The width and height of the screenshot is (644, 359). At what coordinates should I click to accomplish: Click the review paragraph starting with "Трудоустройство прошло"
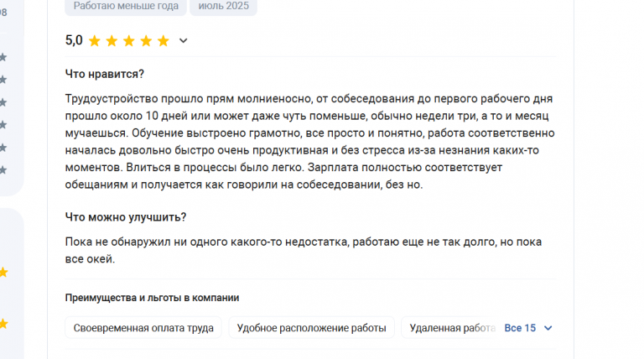[310, 142]
